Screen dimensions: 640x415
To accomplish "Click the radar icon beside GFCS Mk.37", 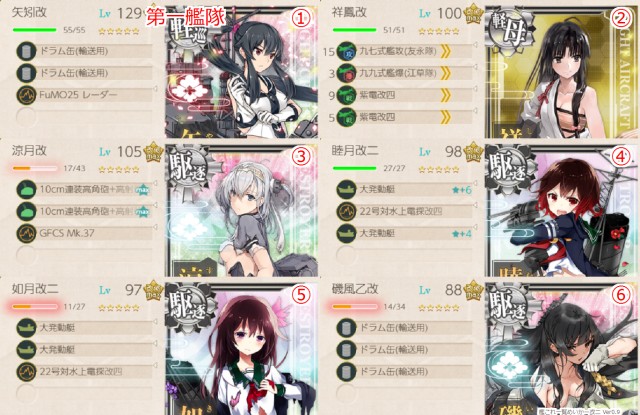I will (27, 233).
